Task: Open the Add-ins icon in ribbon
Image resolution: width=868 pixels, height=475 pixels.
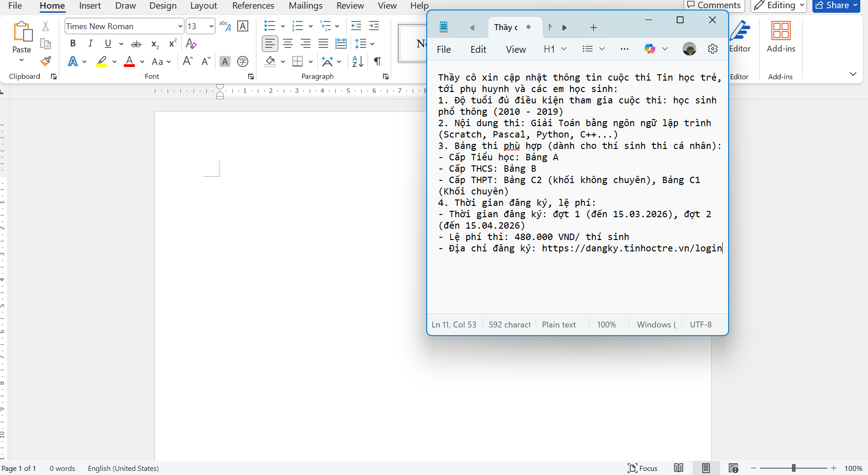Action: tap(781, 36)
